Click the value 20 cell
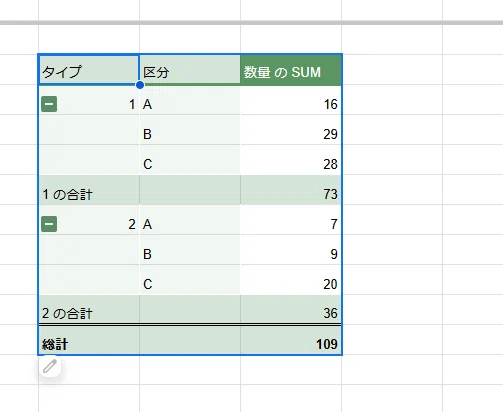The image size is (503, 412). [x=291, y=280]
